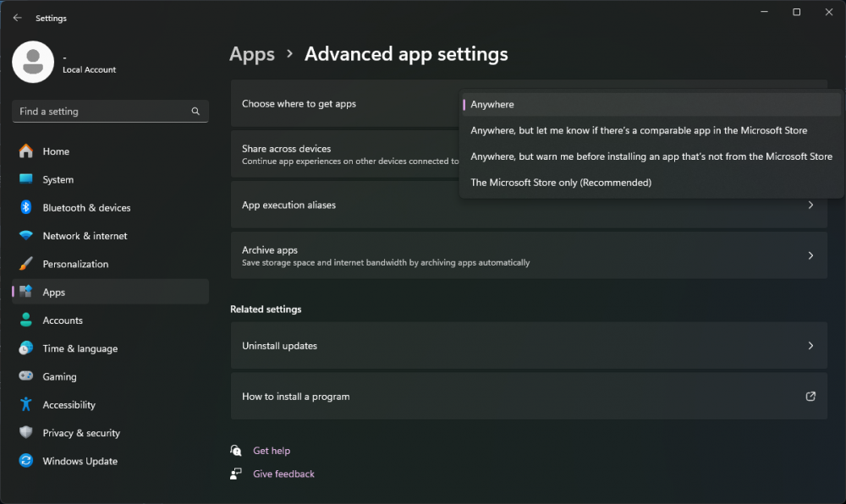The width and height of the screenshot is (846, 504).
Task: Click the Personalization paintbrush icon
Action: coord(26,264)
